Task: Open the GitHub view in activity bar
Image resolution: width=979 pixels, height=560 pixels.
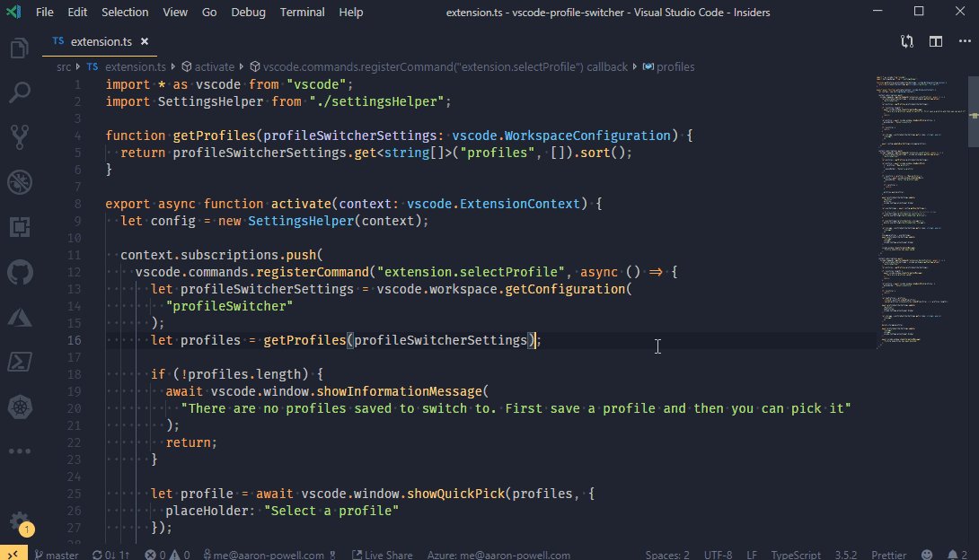Action: click(20, 273)
